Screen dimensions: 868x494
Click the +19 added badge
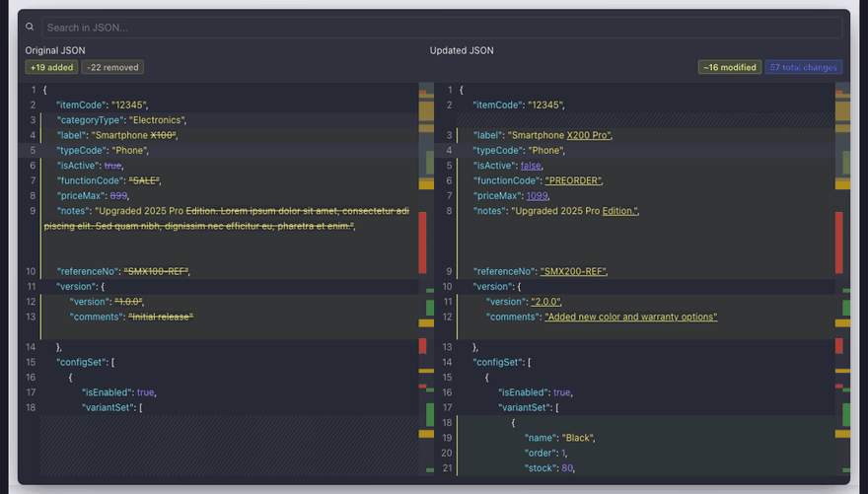pos(51,67)
